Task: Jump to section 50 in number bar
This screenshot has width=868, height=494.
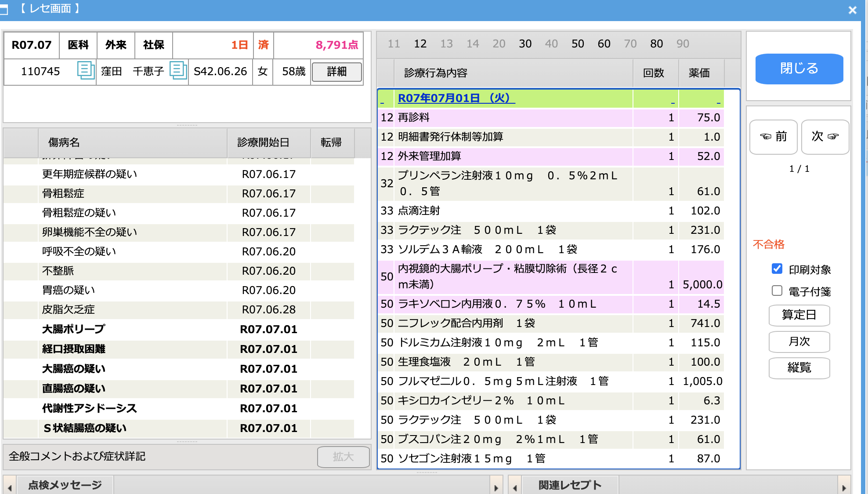Action: click(x=578, y=44)
